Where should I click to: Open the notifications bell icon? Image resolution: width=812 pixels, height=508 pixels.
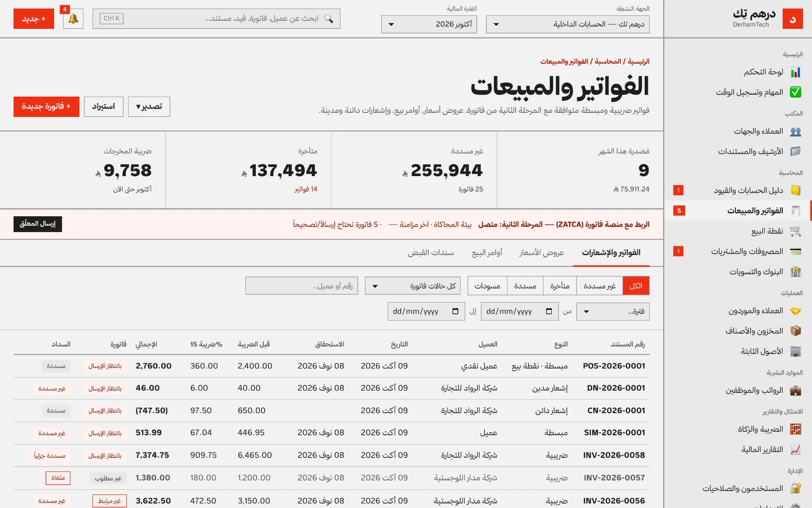[x=73, y=19]
